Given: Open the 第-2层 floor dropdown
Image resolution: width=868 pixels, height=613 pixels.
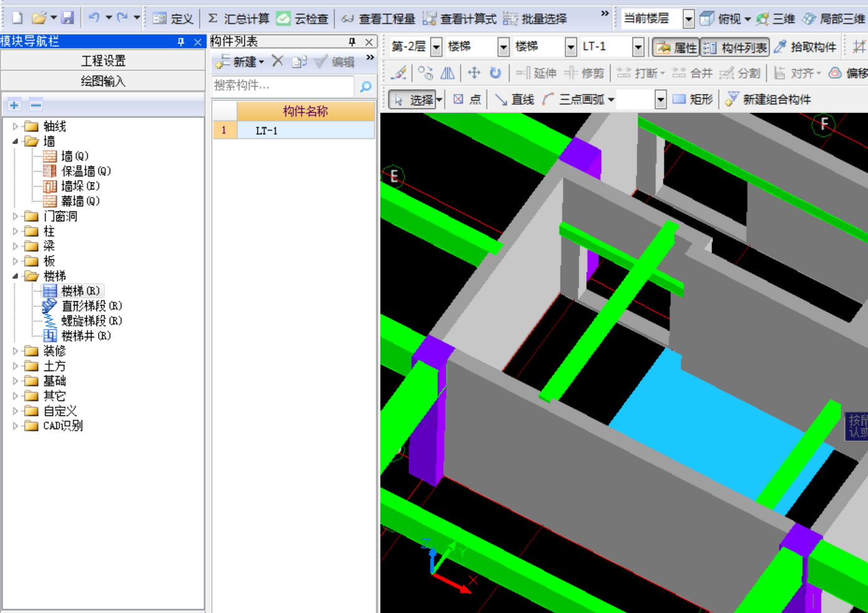Looking at the screenshot, I should click(436, 47).
